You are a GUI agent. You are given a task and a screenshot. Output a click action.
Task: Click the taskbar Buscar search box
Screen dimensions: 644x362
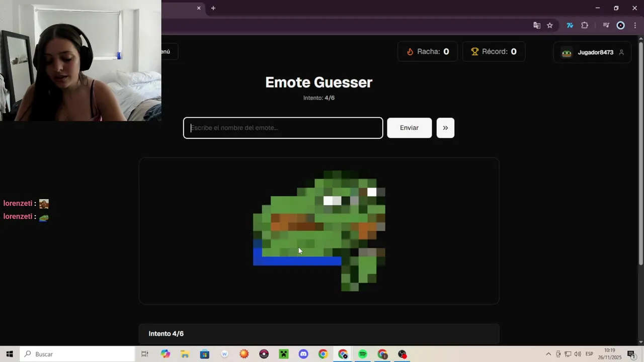77,354
